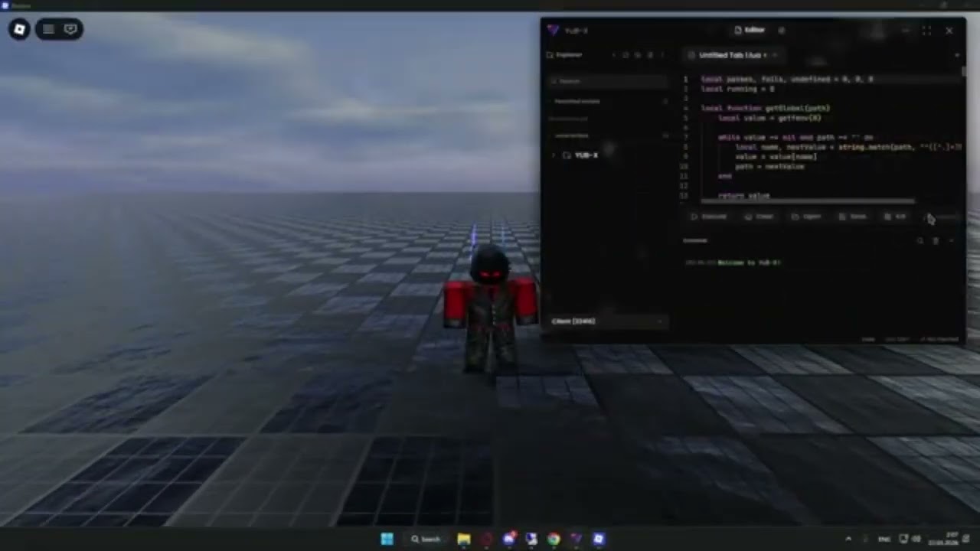980x551 pixels.
Task: Click code line 1 in the editor
Action: coord(787,79)
